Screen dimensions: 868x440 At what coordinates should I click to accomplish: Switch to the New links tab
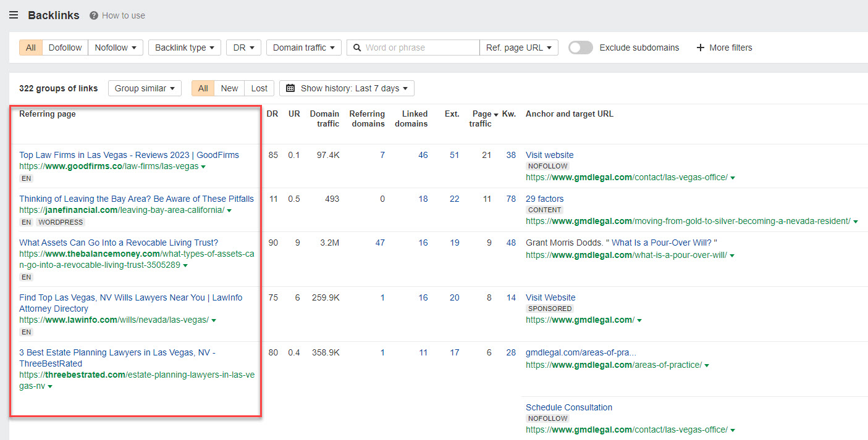(229, 88)
